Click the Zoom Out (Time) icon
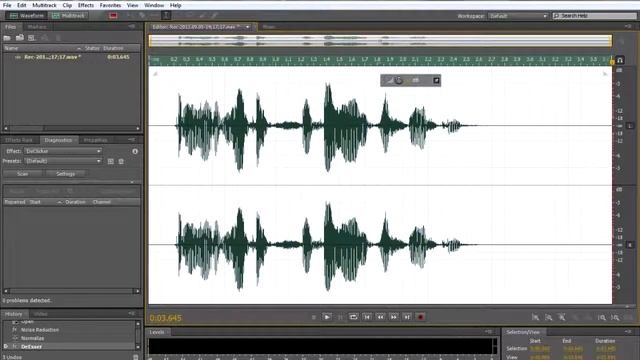Screen dimensions: 640x360 [615, 317]
